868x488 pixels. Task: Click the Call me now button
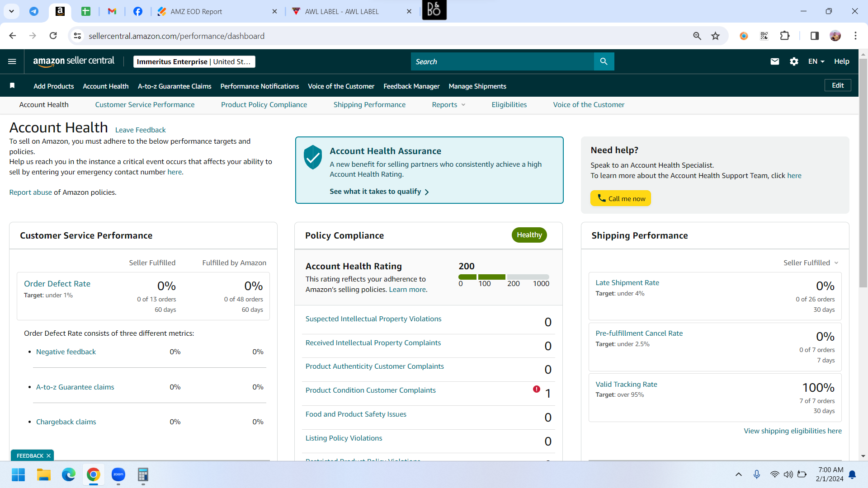[x=621, y=198]
